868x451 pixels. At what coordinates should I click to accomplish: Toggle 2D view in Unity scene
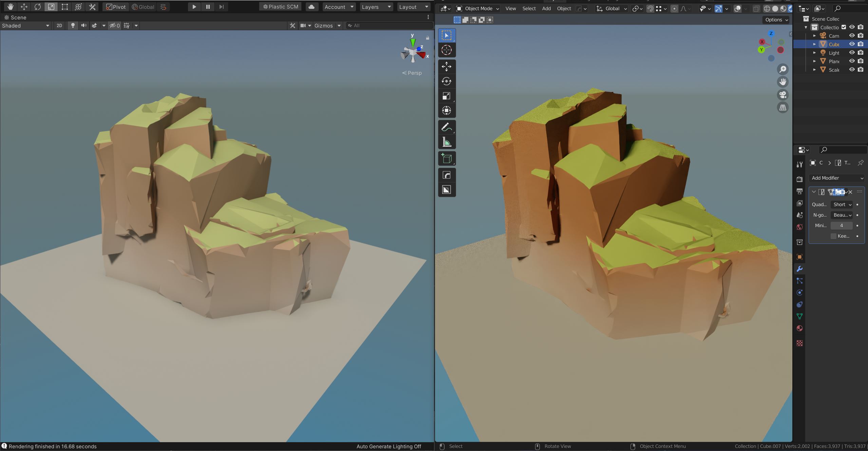click(59, 25)
